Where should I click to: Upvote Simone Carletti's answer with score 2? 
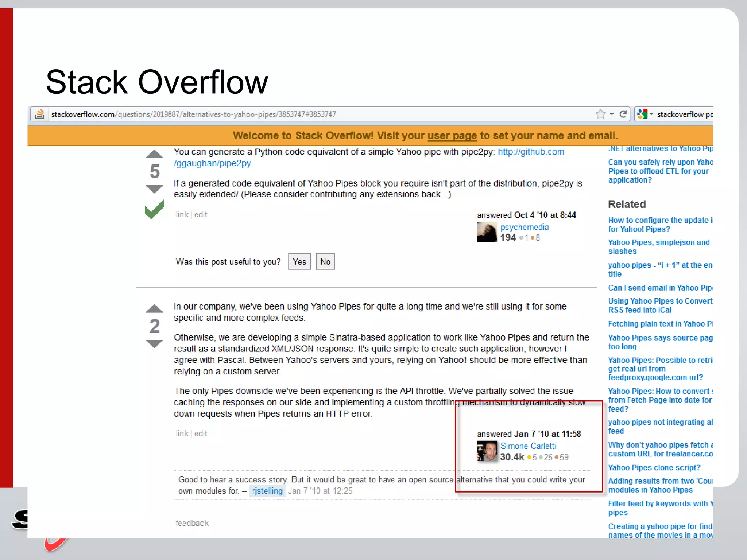154,308
